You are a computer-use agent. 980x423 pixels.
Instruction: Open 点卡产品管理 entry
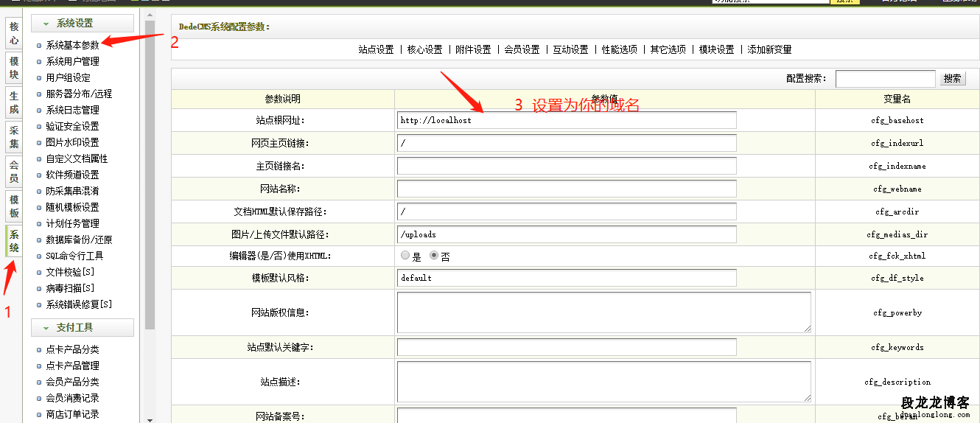click(72, 366)
